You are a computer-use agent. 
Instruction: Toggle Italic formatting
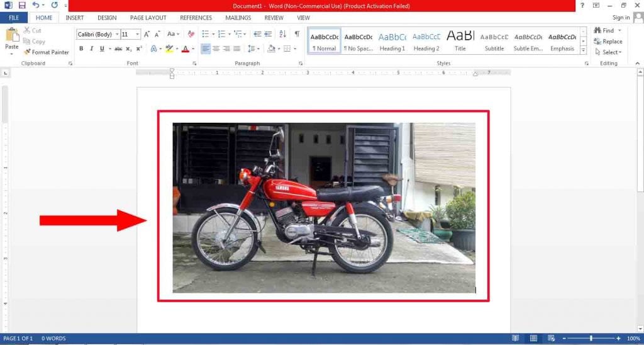(91, 48)
